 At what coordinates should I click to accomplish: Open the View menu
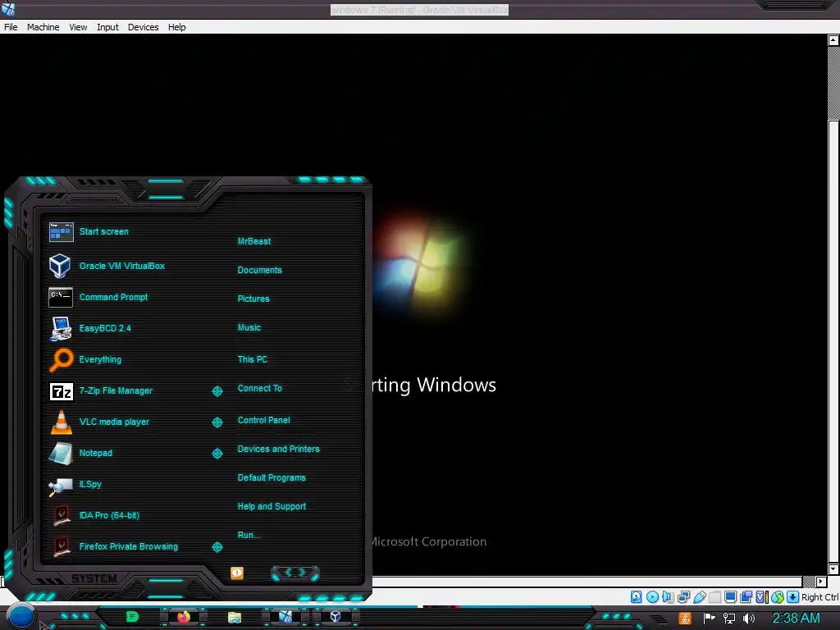78,27
